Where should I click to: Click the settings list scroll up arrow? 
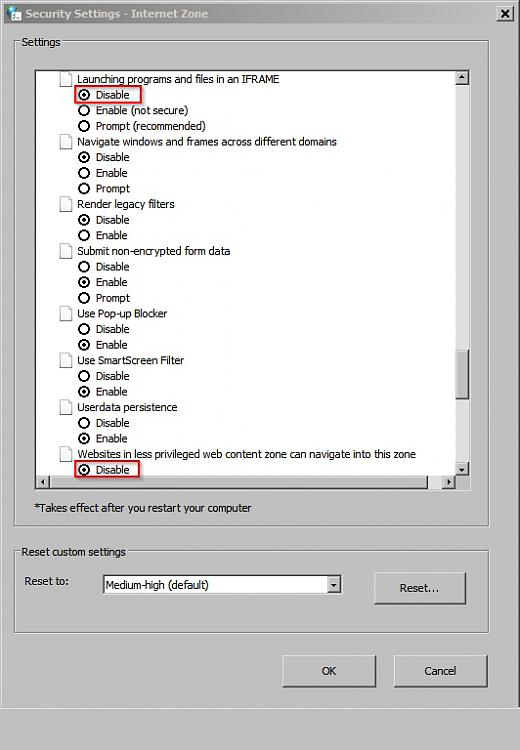[x=462, y=78]
